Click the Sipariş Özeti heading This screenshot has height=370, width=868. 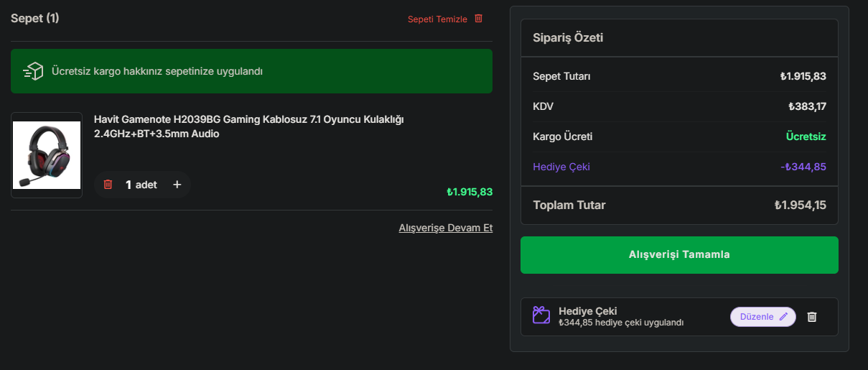(x=568, y=38)
